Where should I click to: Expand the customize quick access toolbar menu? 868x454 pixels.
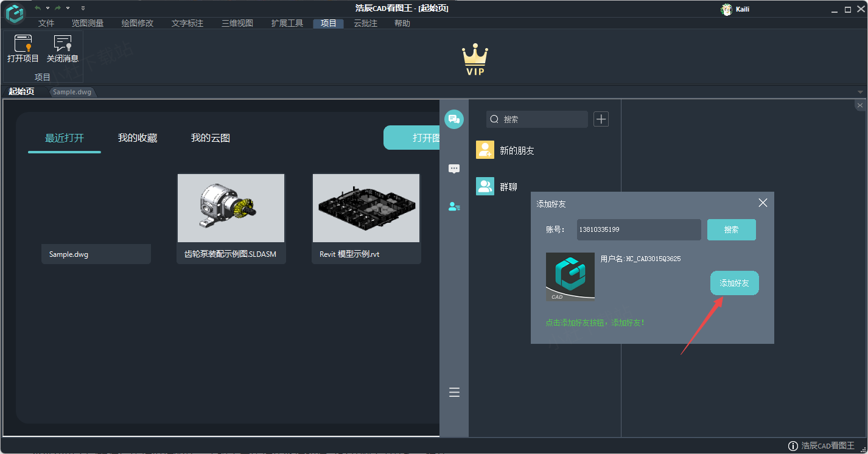click(83, 8)
